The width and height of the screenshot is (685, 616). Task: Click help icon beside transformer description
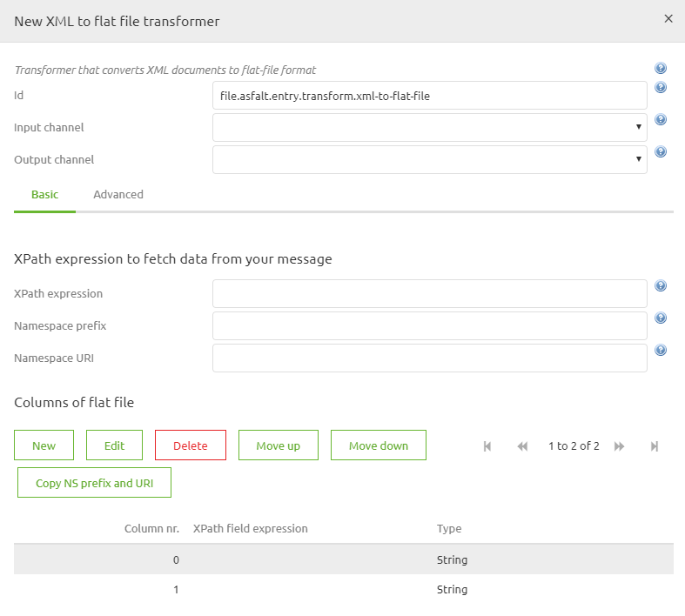point(661,69)
